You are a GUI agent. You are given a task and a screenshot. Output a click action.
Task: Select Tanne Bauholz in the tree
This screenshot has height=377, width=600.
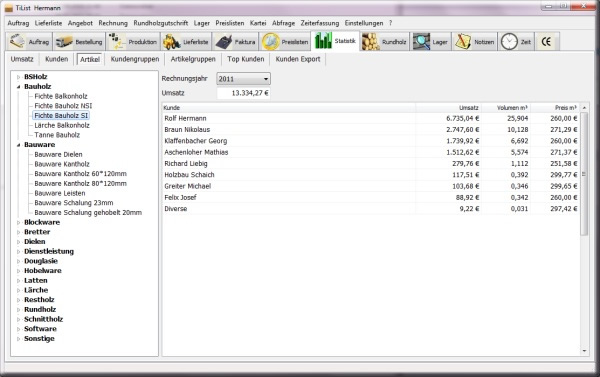click(x=57, y=135)
